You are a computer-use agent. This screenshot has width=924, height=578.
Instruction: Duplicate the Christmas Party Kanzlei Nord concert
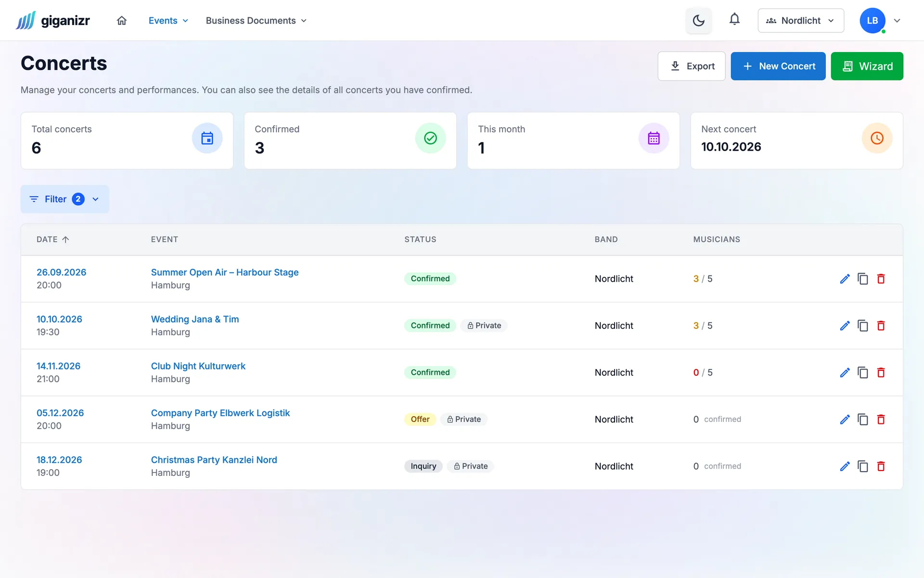coord(863,466)
